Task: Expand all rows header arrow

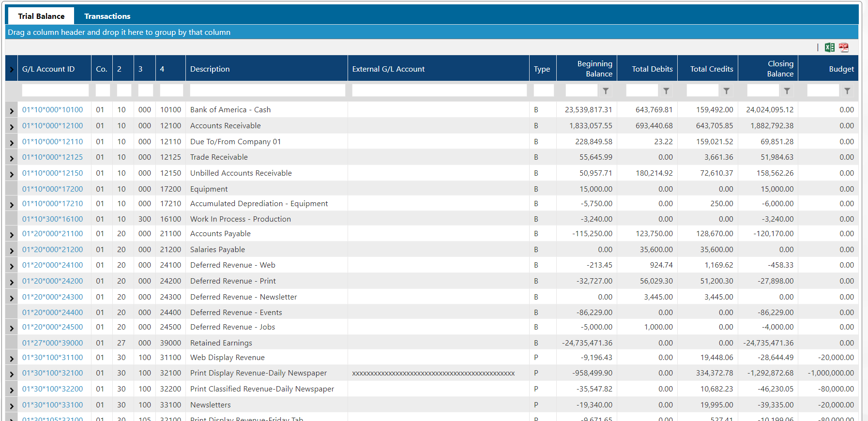Action: click(x=12, y=69)
